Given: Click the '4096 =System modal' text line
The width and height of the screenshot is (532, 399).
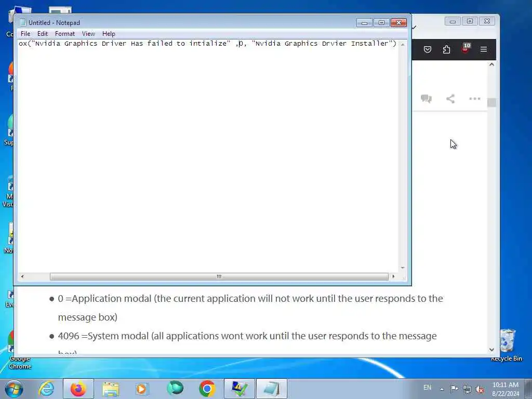Looking at the screenshot, I should click(x=247, y=336).
